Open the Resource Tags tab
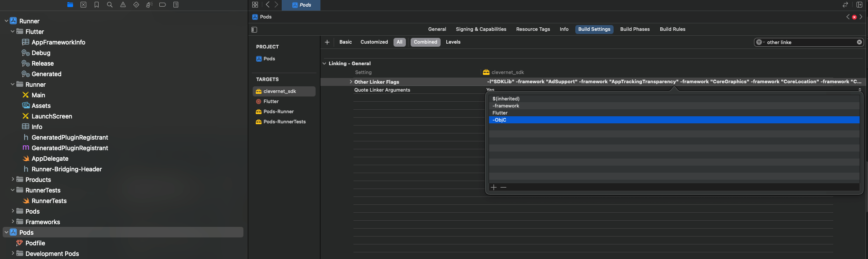Viewport: 868px width, 259px height. 533,30
